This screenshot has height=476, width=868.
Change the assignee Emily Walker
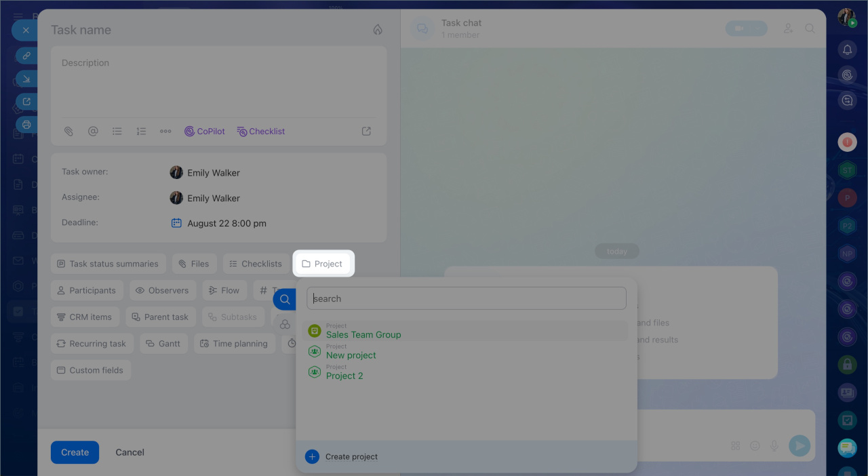[205, 198]
